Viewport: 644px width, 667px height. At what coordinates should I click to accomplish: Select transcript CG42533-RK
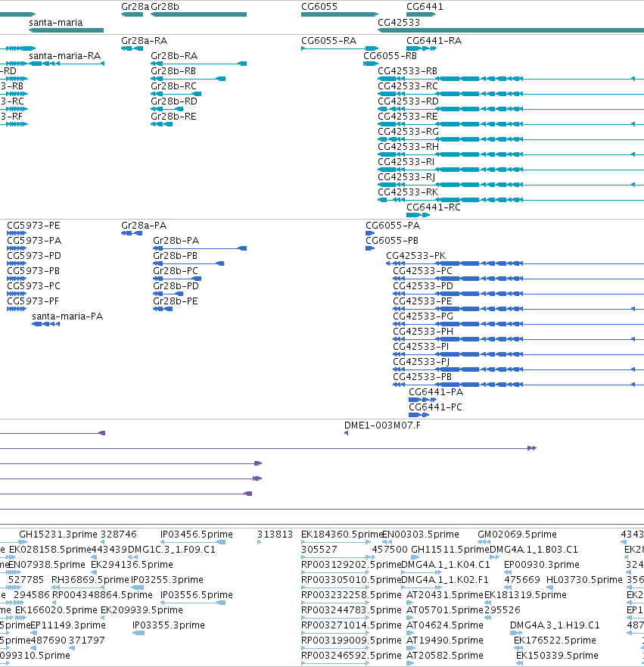(x=408, y=192)
